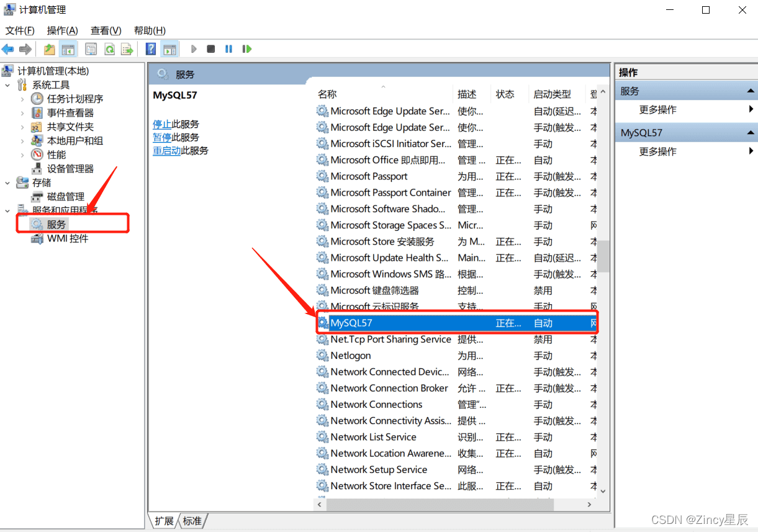Viewport: 758px width, 532px height.
Task: Click the Restart Service toolbar icon
Action: click(247, 49)
